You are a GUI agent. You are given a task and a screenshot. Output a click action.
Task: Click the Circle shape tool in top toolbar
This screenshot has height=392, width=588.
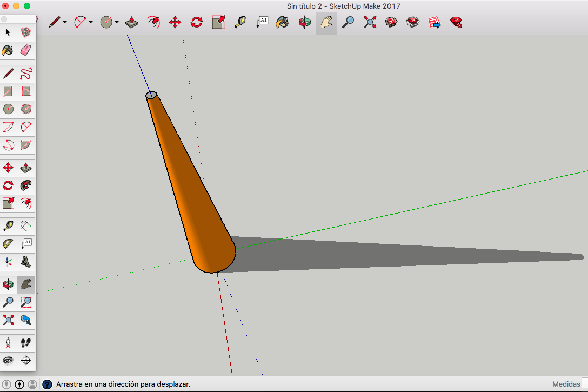106,22
